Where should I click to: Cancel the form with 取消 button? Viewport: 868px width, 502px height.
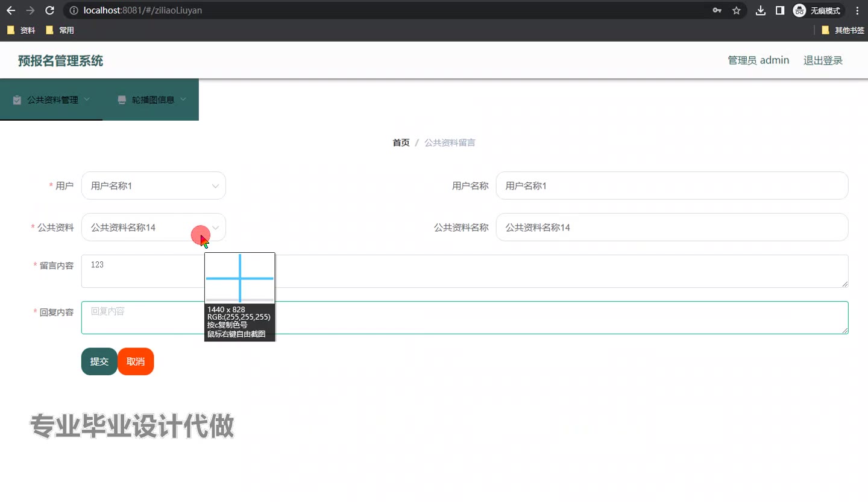coord(136,361)
